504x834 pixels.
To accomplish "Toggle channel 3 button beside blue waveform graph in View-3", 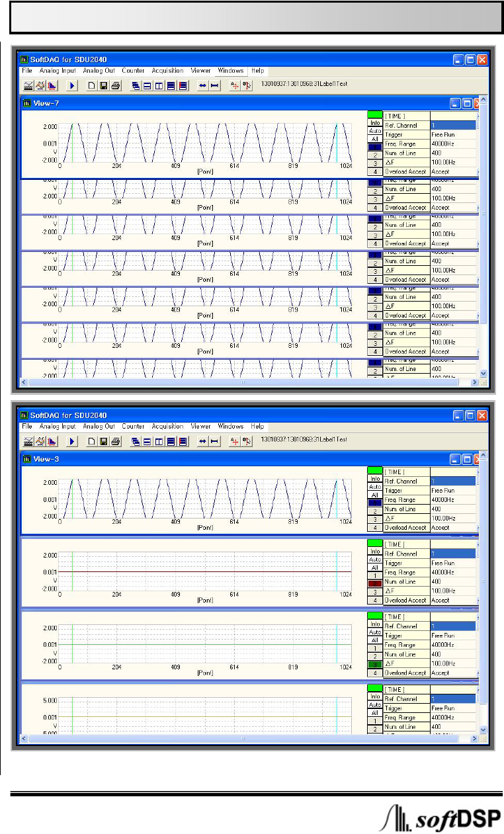I will (x=375, y=519).
